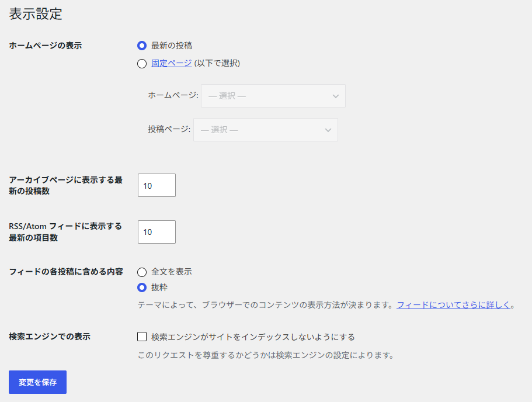Click the アーカイブページに表示する最新の投稿数 label
The height and width of the screenshot is (402, 532).
[66, 185]
